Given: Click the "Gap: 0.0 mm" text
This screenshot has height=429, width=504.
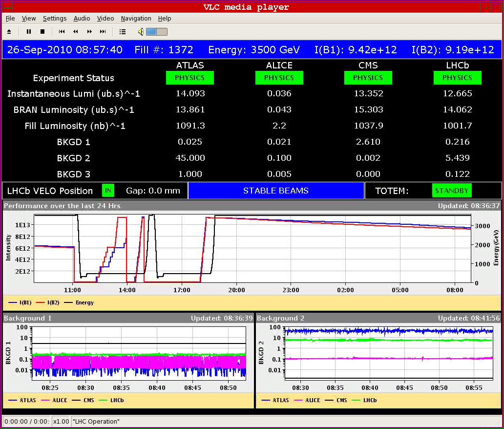Looking at the screenshot, I should pyautogui.click(x=153, y=191).
